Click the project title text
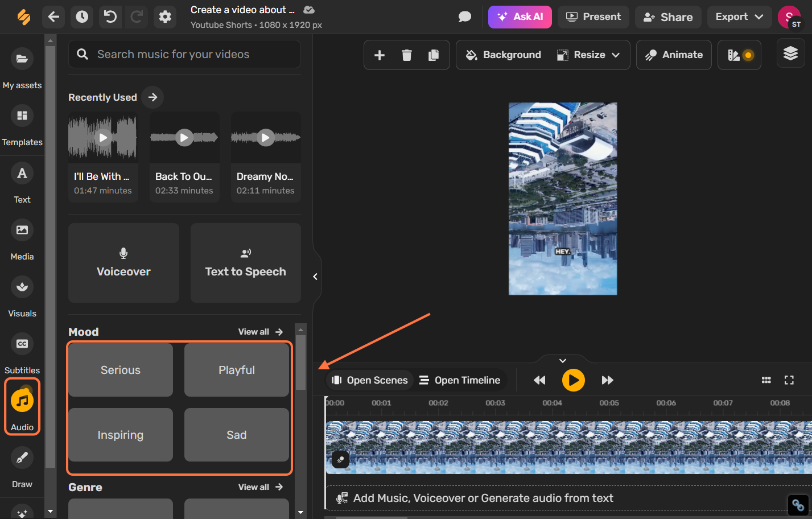 coord(242,10)
